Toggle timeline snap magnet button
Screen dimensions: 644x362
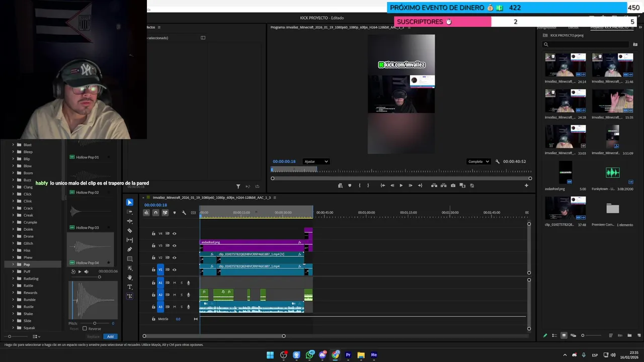[155, 213]
